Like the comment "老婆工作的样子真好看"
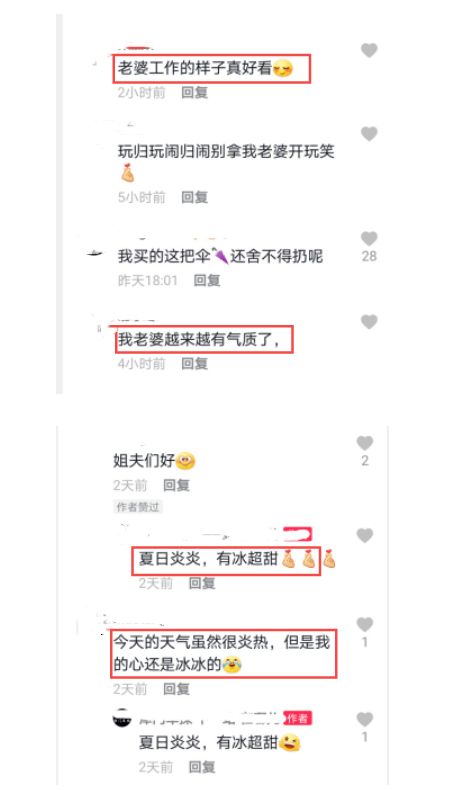455x790 pixels. pos(369,50)
